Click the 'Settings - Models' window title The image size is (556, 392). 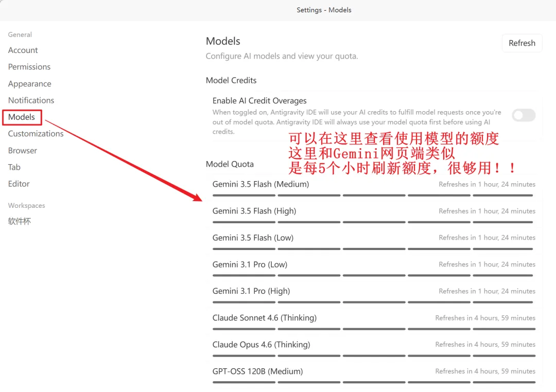(x=324, y=10)
